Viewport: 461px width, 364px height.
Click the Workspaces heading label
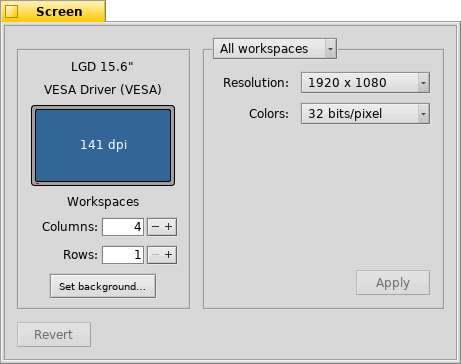tap(103, 202)
